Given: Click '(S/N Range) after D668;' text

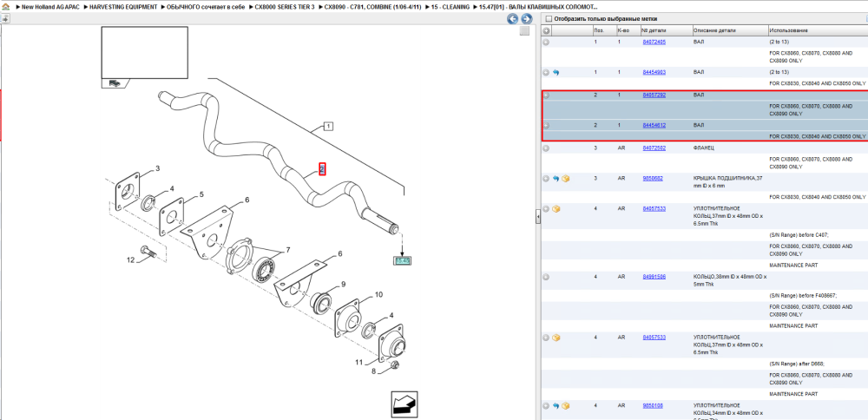Looking at the screenshot, I should tap(797, 364).
